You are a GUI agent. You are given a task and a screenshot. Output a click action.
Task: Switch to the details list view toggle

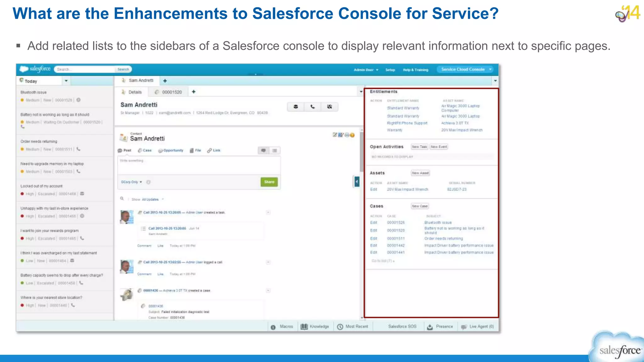click(x=275, y=151)
